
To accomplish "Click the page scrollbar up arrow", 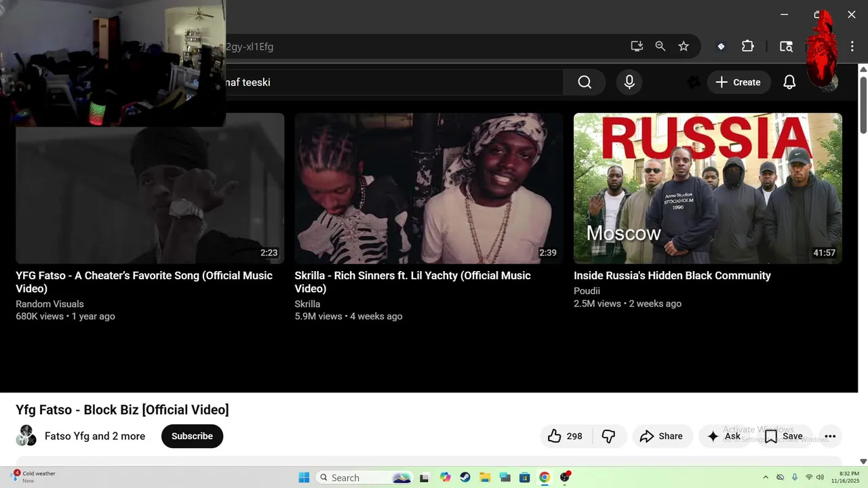I will tap(863, 69).
